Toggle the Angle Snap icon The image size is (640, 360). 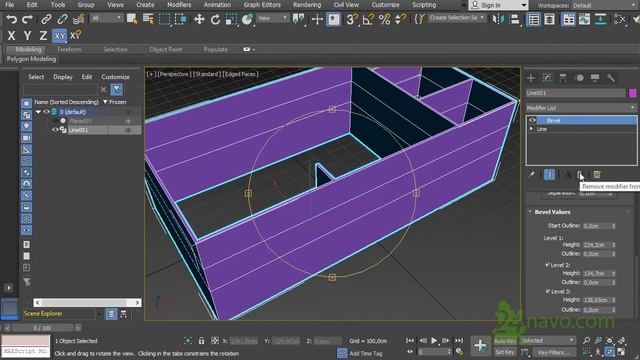[368, 19]
